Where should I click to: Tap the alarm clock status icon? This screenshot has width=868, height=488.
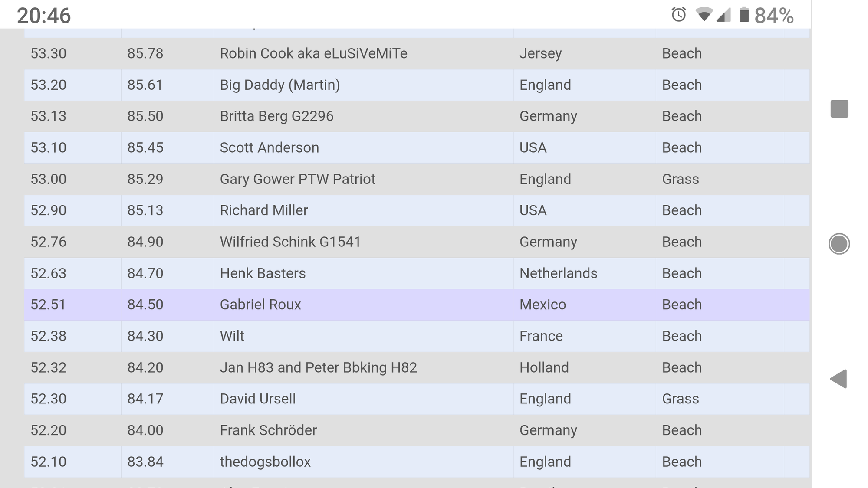pyautogui.click(x=678, y=15)
